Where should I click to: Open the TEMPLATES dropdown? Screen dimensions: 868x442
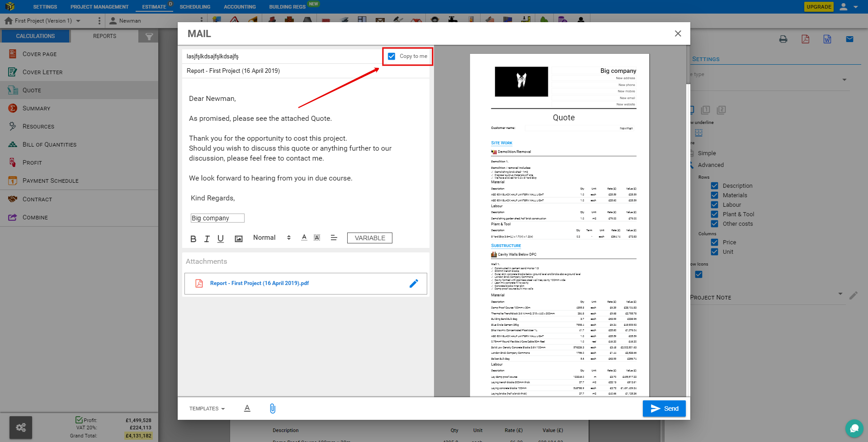click(207, 409)
